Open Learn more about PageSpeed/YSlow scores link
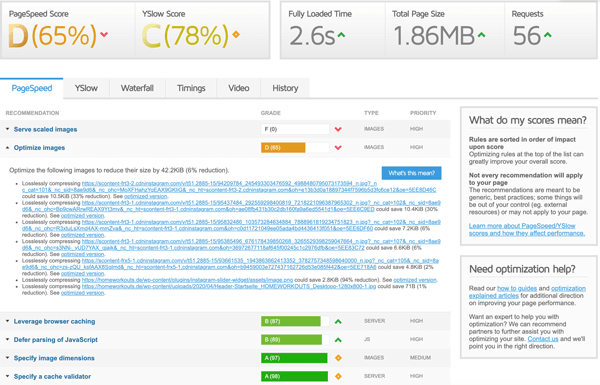 pos(527,230)
